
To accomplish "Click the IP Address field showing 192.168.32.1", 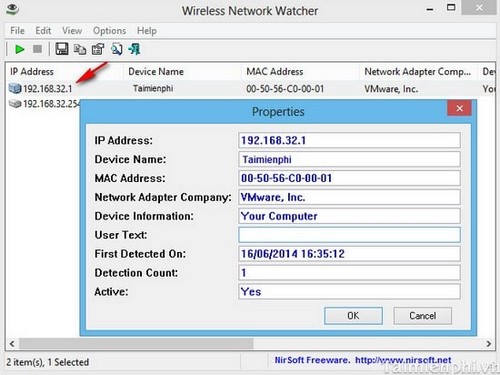I will point(349,140).
